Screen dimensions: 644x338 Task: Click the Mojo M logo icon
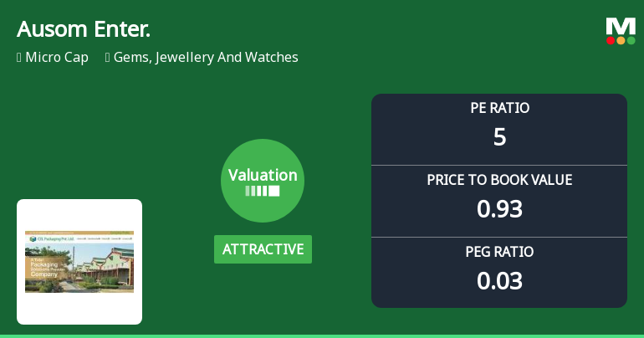pyautogui.click(x=621, y=26)
